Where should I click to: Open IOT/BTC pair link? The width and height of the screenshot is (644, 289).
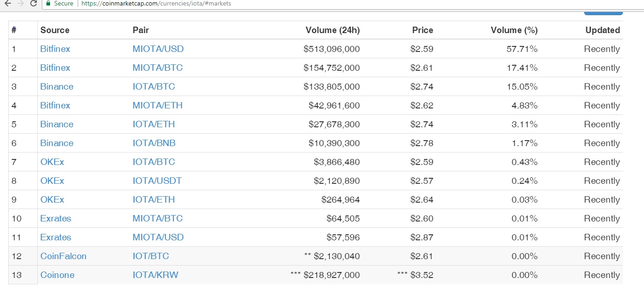(151, 256)
